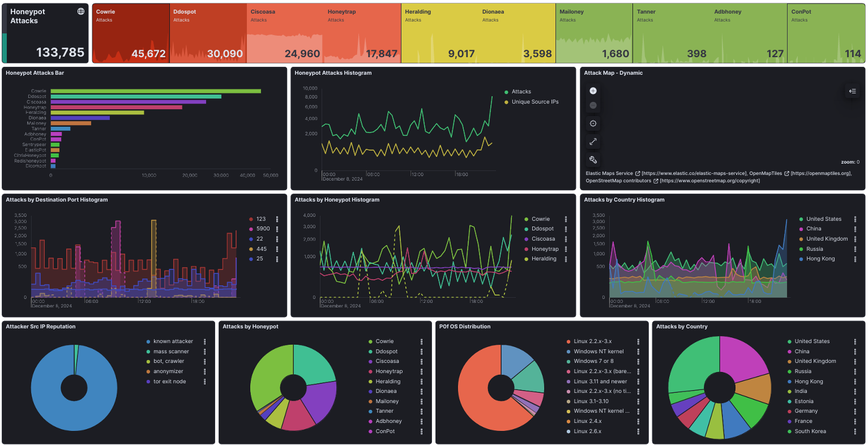Click anonymizer legend label
This screenshot has width=868, height=445.
point(168,371)
